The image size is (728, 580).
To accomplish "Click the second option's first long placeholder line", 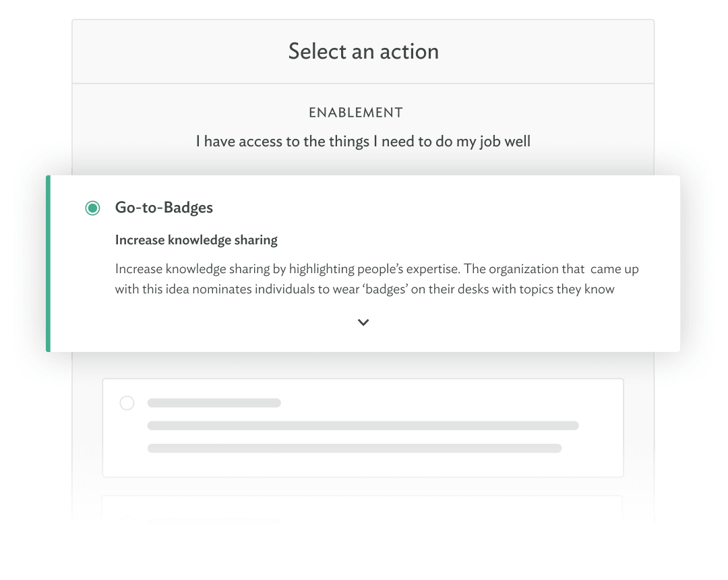I will pos(363,426).
